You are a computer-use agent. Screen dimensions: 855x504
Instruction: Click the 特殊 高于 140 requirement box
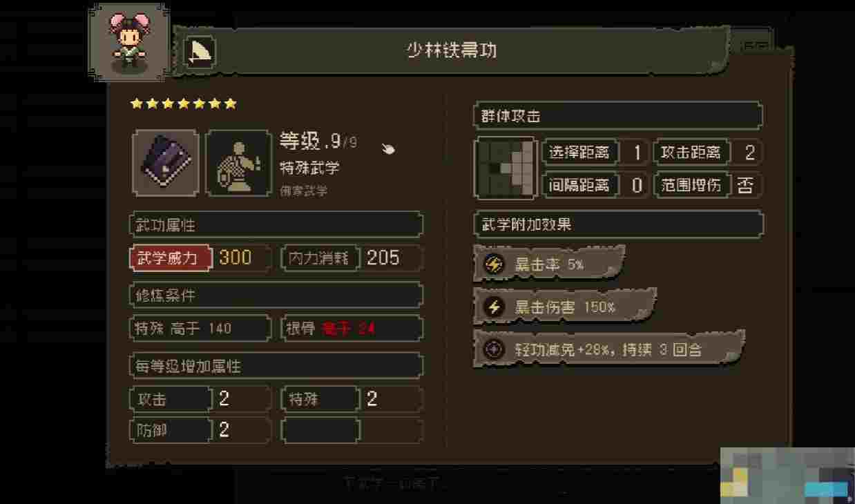(200, 329)
